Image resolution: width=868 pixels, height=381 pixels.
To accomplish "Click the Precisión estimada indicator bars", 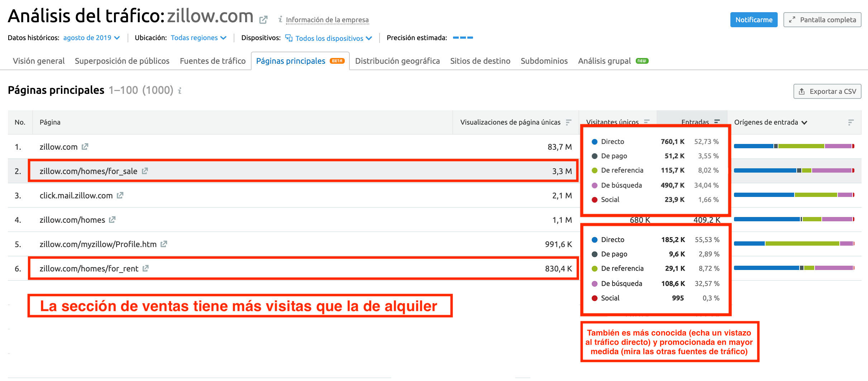I will (x=463, y=38).
